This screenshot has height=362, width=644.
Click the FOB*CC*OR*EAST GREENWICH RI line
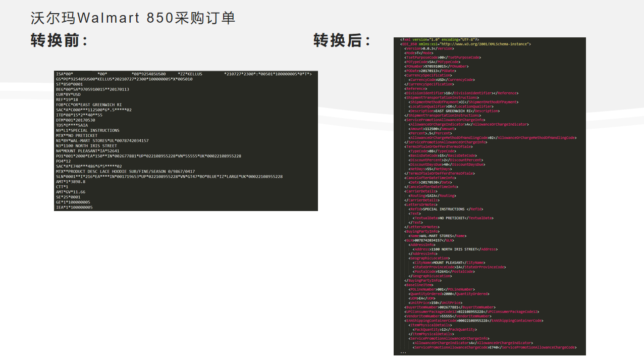click(x=89, y=105)
